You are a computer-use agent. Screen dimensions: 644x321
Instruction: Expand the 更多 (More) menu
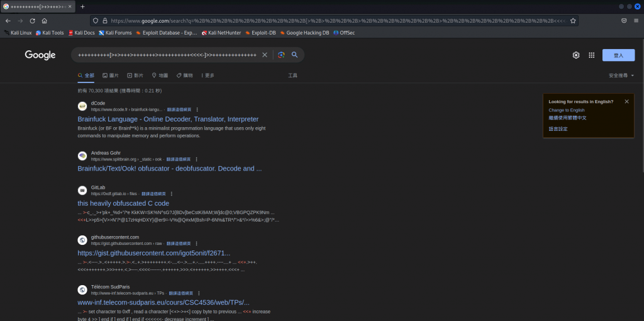click(x=208, y=76)
